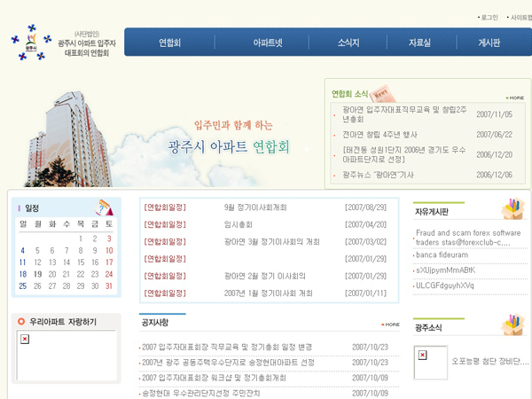The height and width of the screenshot is (399, 532).
Task: Click the 로그인 link
Action: coord(489,17)
